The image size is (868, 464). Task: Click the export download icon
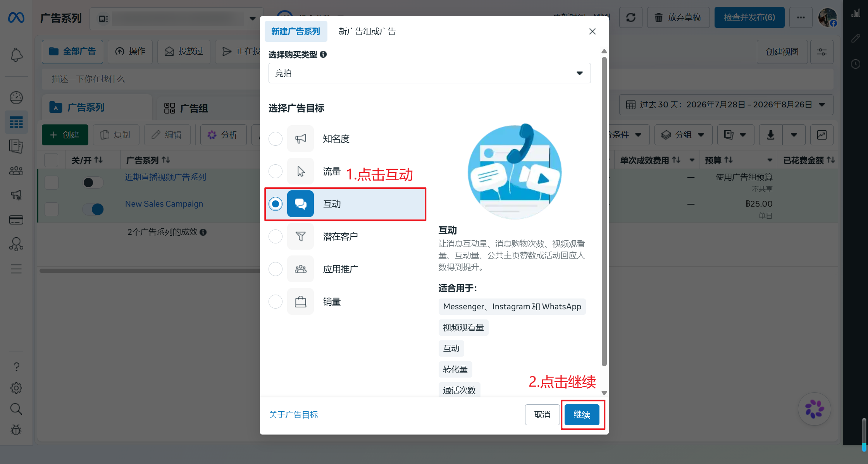pos(771,135)
